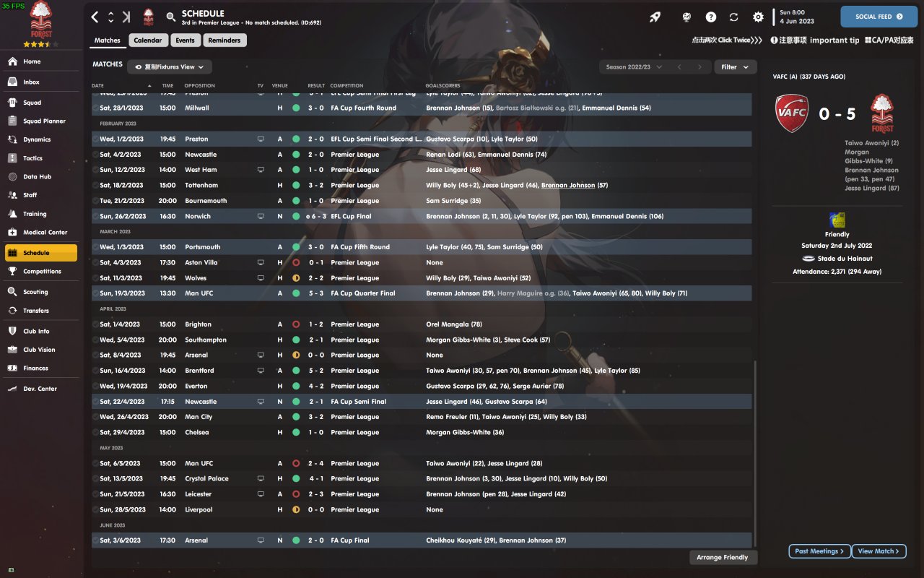
Task: Open the Social Feed
Action: (x=879, y=17)
